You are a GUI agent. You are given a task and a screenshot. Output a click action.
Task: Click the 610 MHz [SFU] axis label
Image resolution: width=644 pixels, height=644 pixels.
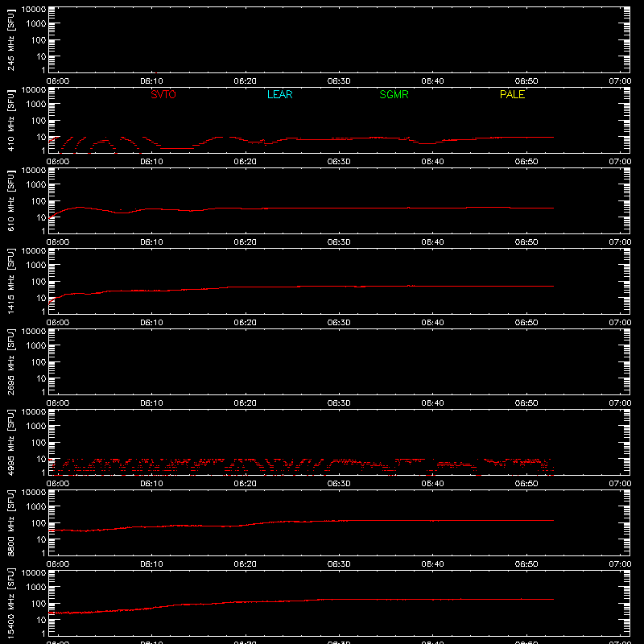[10, 201]
